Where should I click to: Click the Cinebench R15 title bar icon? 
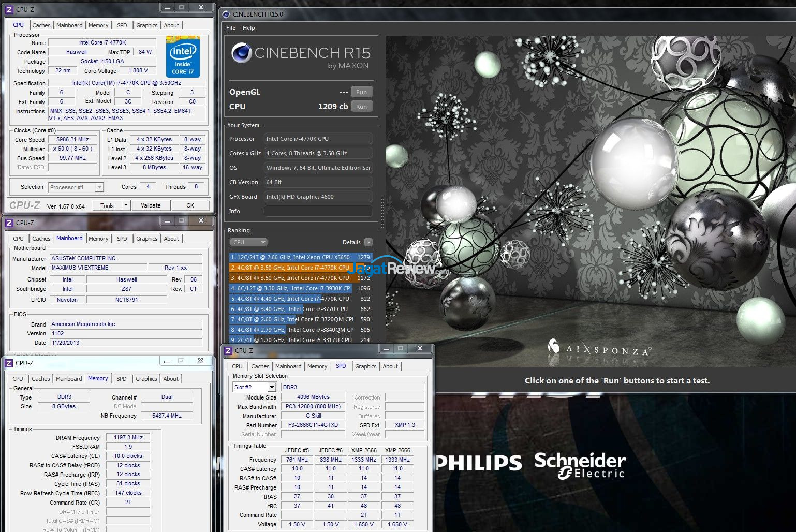[x=226, y=14]
